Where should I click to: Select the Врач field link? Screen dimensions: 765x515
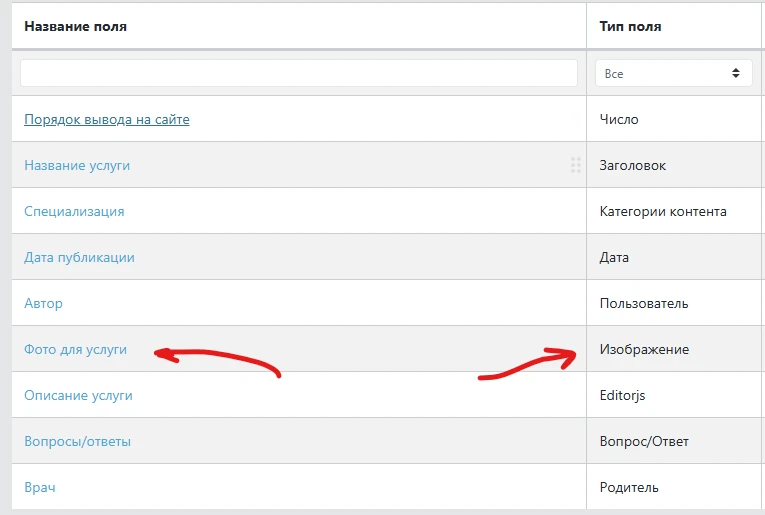[x=39, y=487]
